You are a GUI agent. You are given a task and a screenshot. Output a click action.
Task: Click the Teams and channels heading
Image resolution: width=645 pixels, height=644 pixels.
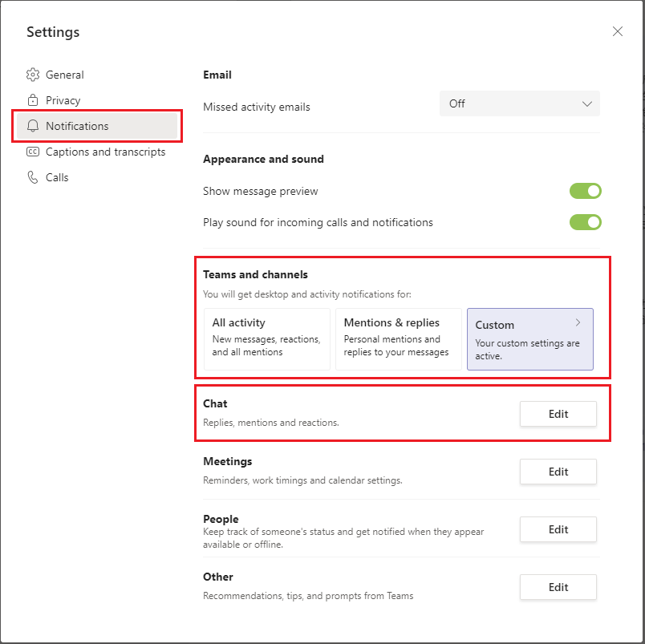(255, 274)
